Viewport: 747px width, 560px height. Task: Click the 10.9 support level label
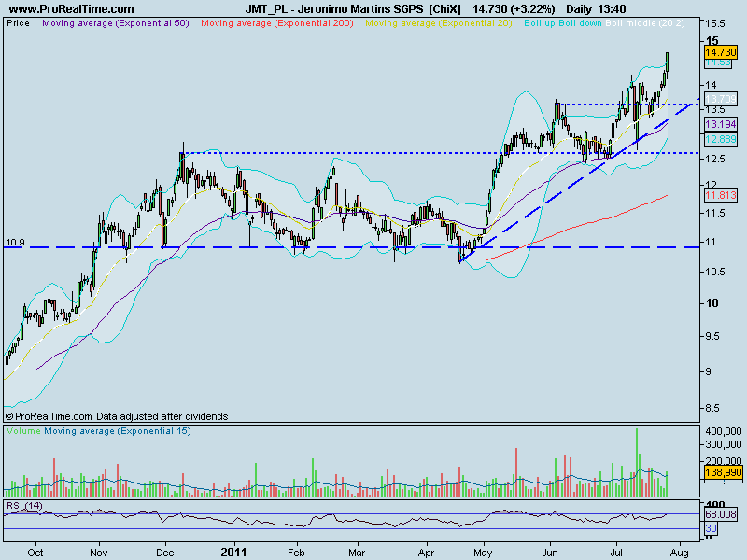click(x=15, y=243)
